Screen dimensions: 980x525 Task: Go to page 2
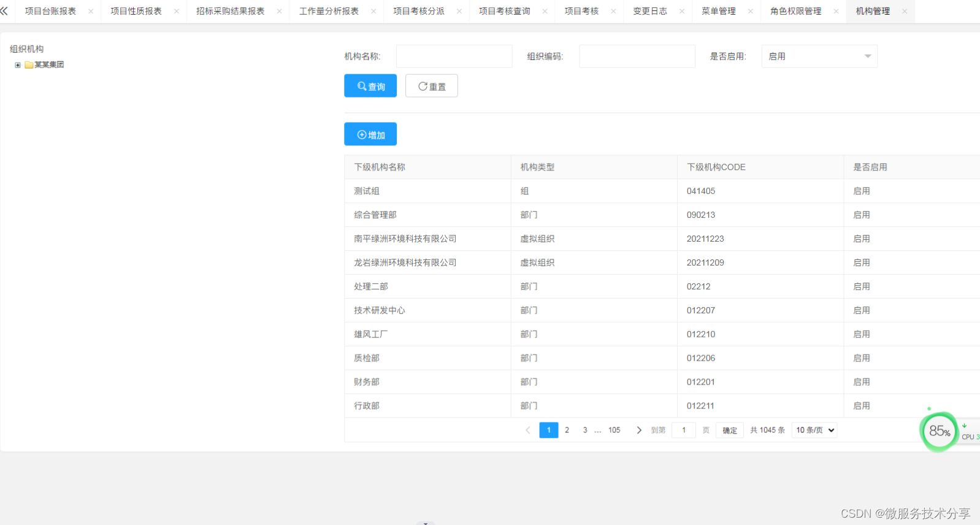[x=567, y=430]
